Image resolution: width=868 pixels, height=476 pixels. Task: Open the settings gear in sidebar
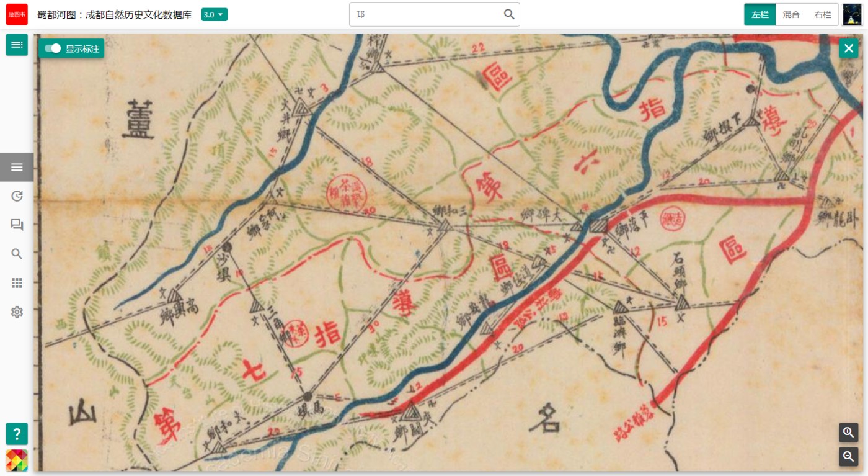[x=17, y=312]
